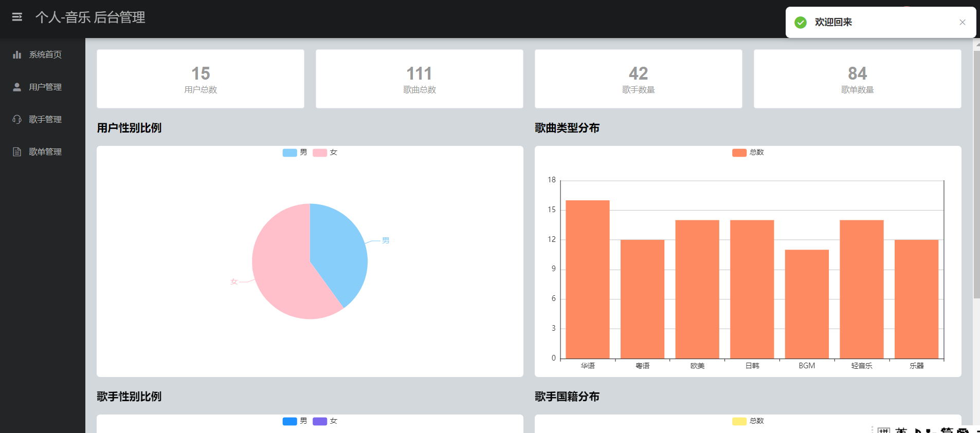Toggle 女 legend in 用户性别比例 chart
This screenshot has width=980, height=433.
(325, 153)
